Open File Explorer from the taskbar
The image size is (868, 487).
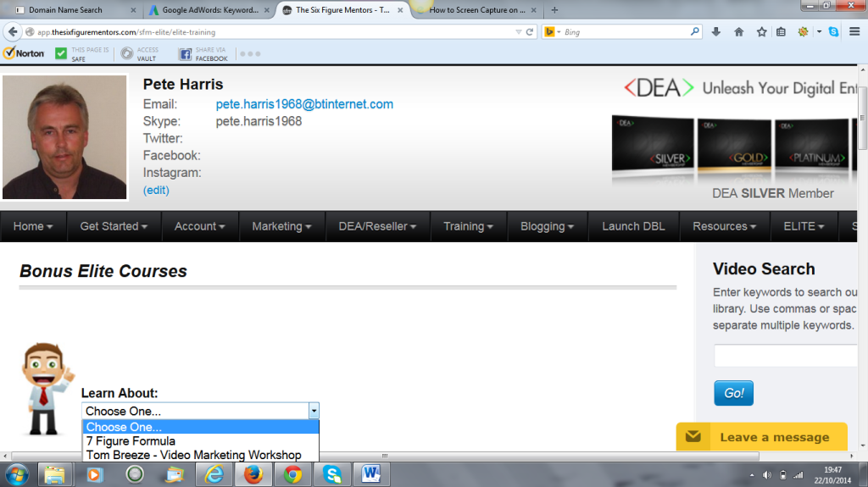(54, 475)
